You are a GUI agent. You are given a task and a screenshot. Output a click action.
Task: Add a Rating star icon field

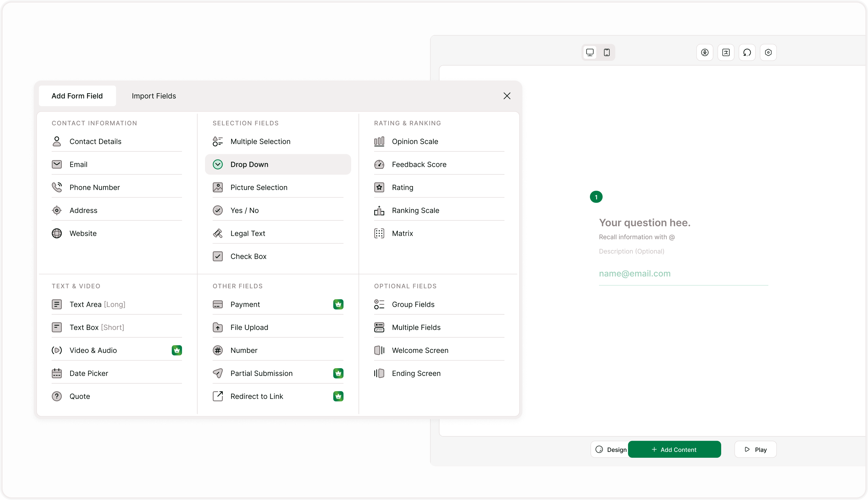coord(379,188)
